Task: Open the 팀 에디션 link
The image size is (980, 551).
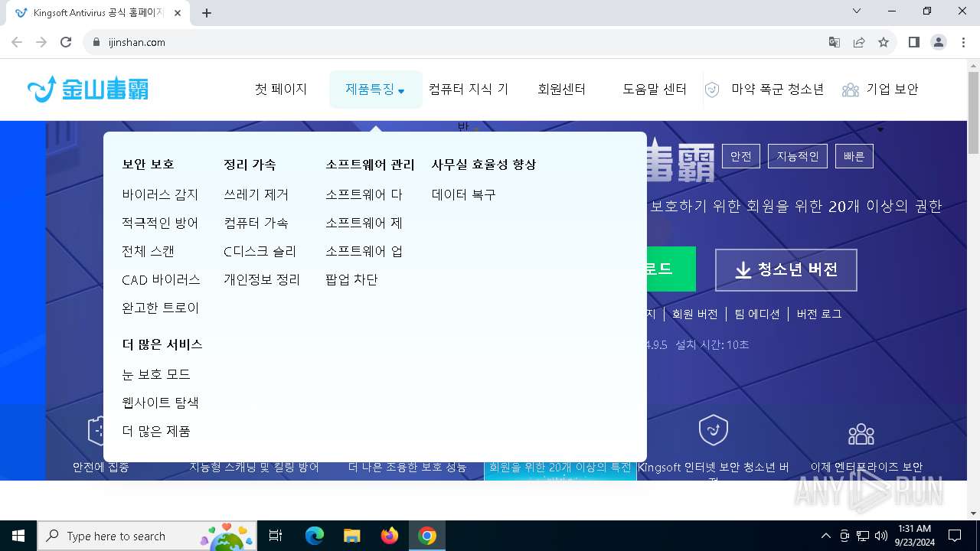Action: click(757, 314)
